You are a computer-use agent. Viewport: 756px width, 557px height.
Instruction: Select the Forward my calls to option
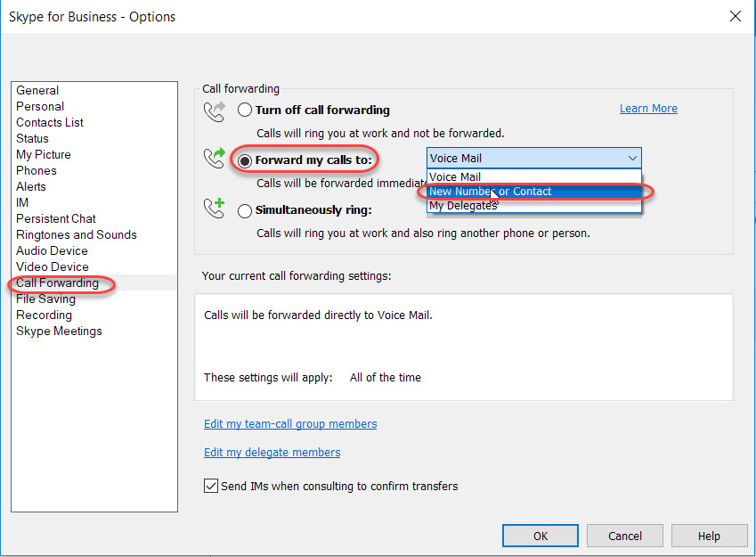245,160
